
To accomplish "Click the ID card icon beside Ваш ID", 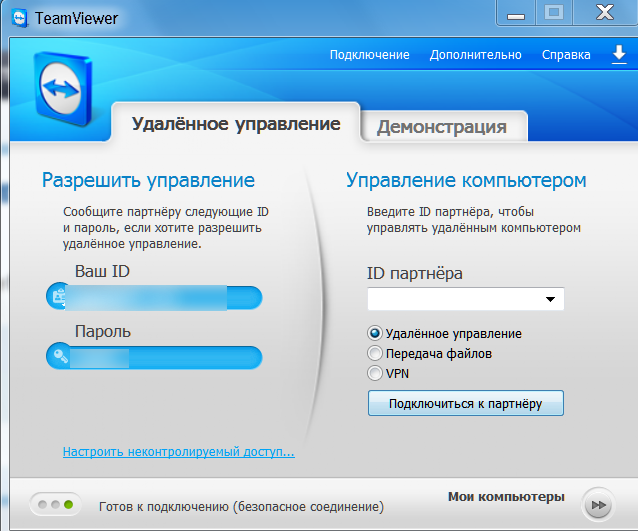I will 59,296.
